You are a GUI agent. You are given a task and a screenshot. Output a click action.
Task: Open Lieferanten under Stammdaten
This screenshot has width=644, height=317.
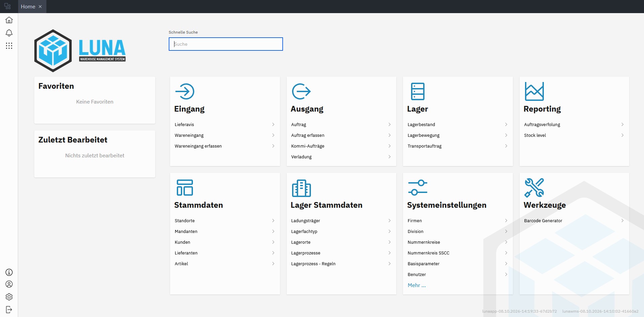coord(225,253)
